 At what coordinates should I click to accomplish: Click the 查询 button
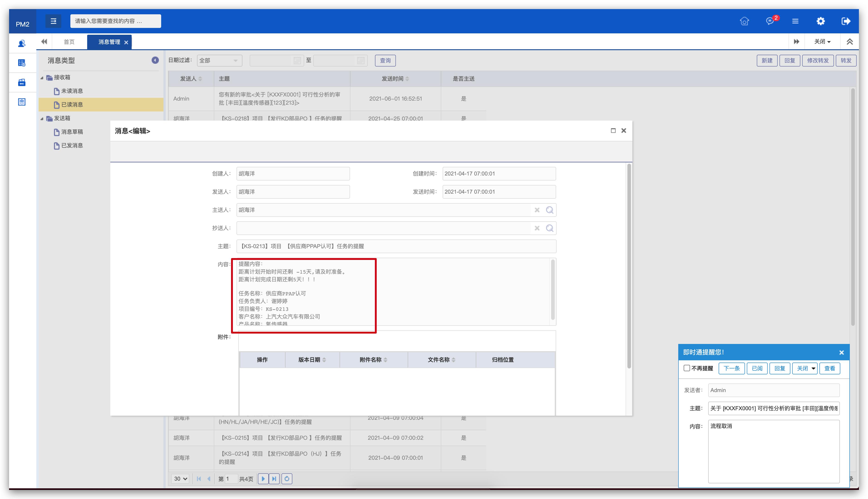(385, 61)
